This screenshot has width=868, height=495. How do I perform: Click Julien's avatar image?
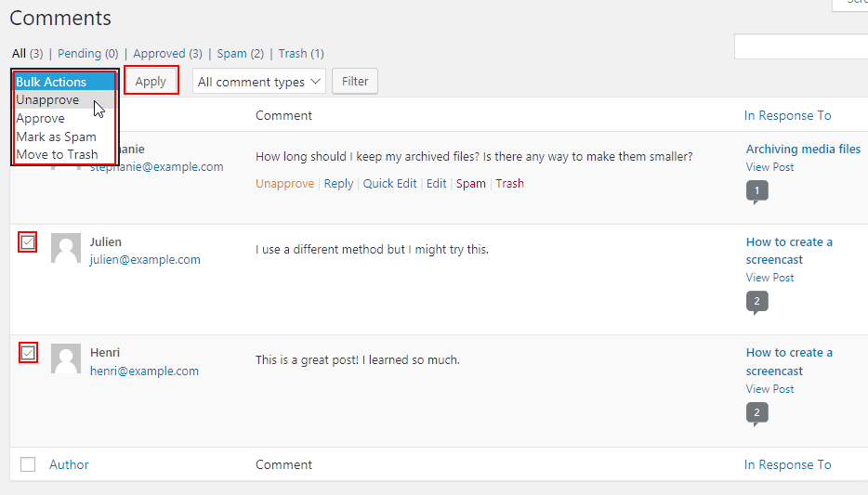[x=66, y=248]
